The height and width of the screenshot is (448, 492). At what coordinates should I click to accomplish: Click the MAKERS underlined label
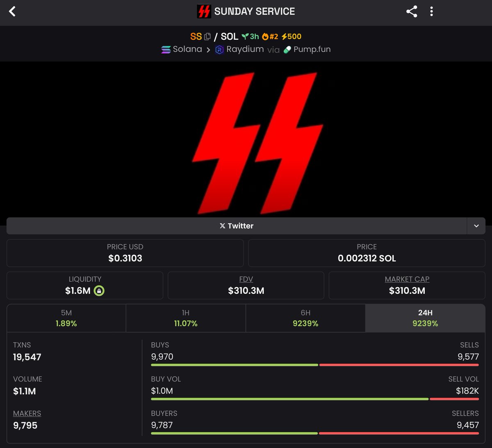click(27, 414)
